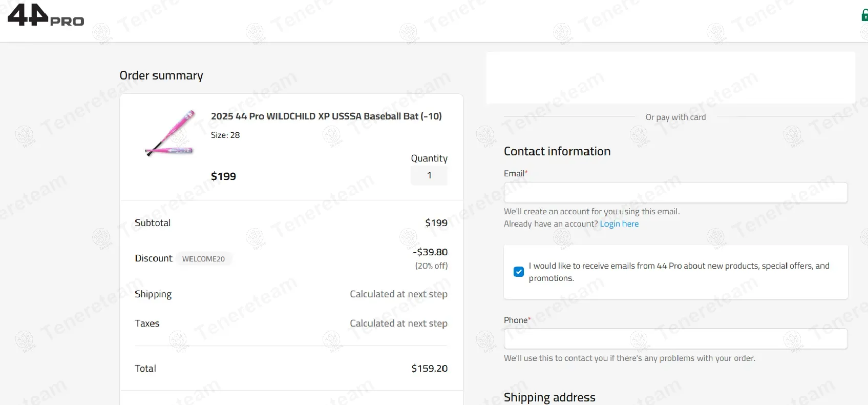
Task: Click the green lock icon in header
Action: [864, 15]
